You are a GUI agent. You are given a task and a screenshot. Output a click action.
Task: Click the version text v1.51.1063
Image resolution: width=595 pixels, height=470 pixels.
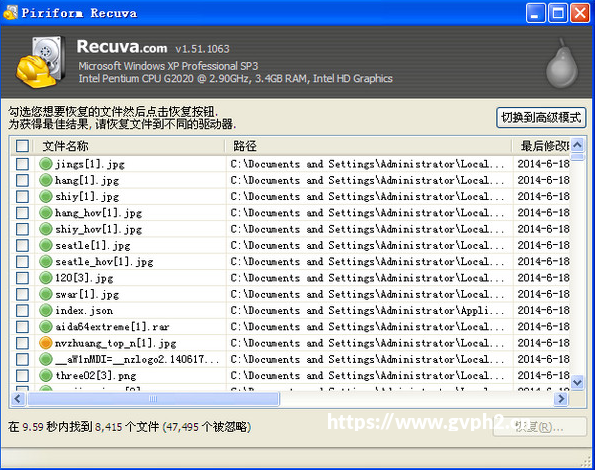202,49
